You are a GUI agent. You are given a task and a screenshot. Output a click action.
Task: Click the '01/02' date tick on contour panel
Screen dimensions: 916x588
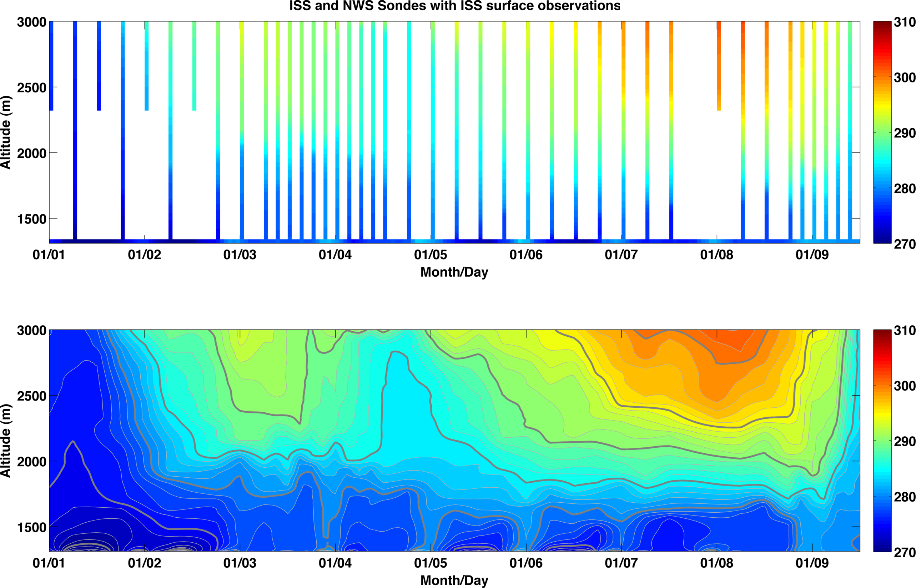(144, 563)
